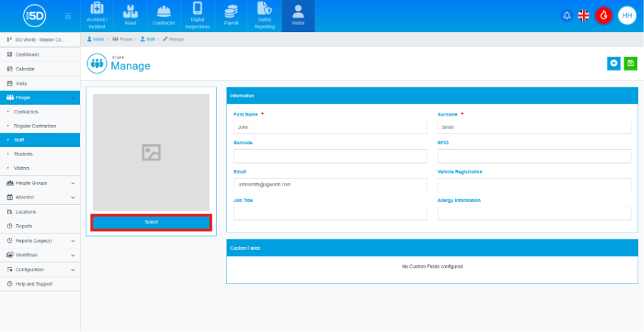Open the Accident / Incident module

tap(97, 16)
